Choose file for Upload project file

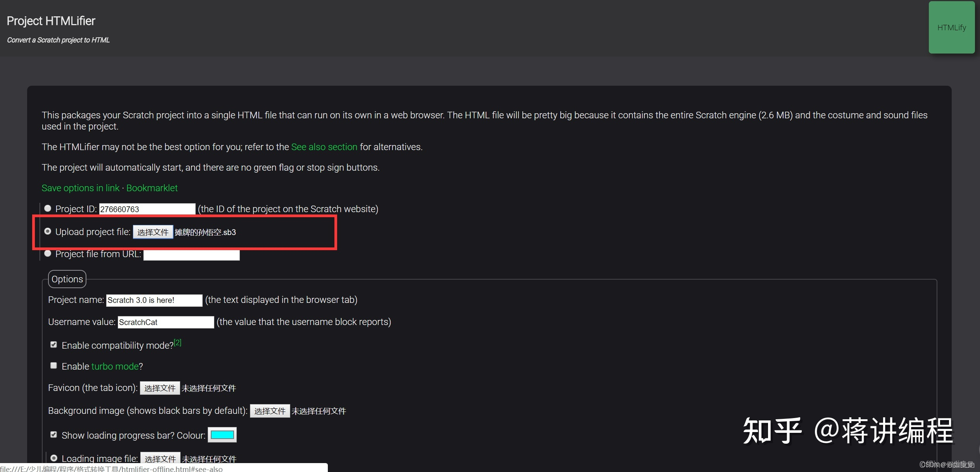tap(153, 232)
